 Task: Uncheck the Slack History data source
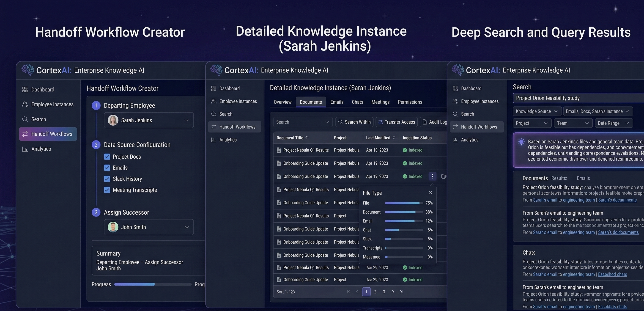click(x=107, y=179)
